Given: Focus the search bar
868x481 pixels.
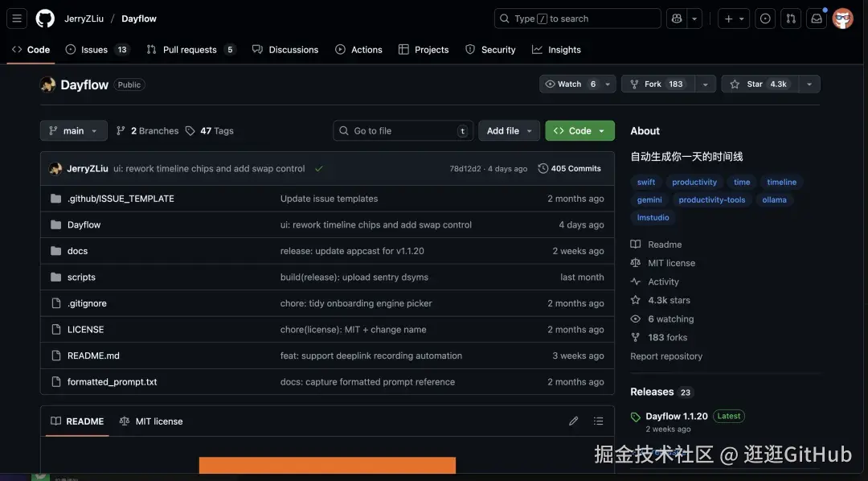Looking at the screenshot, I should (577, 18).
